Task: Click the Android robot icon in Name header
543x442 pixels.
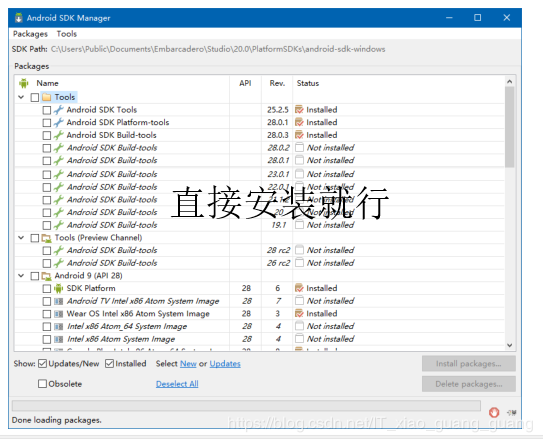Action: click(x=24, y=83)
